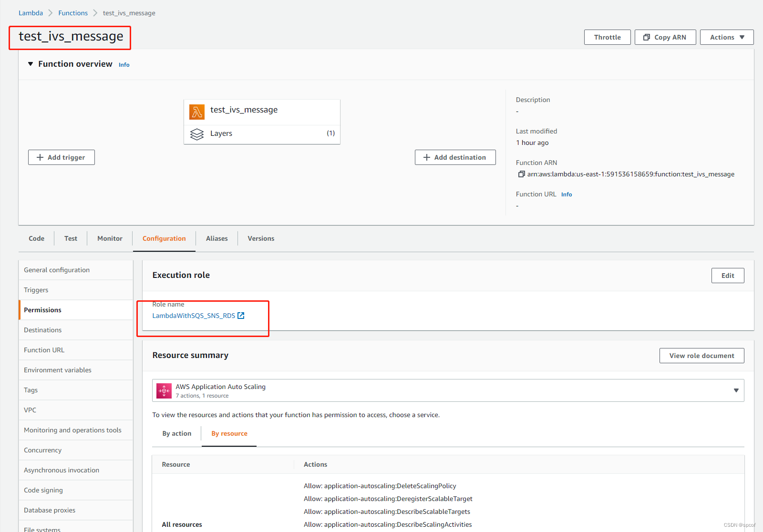Select Environment variables in the sidebar

[x=76, y=370]
